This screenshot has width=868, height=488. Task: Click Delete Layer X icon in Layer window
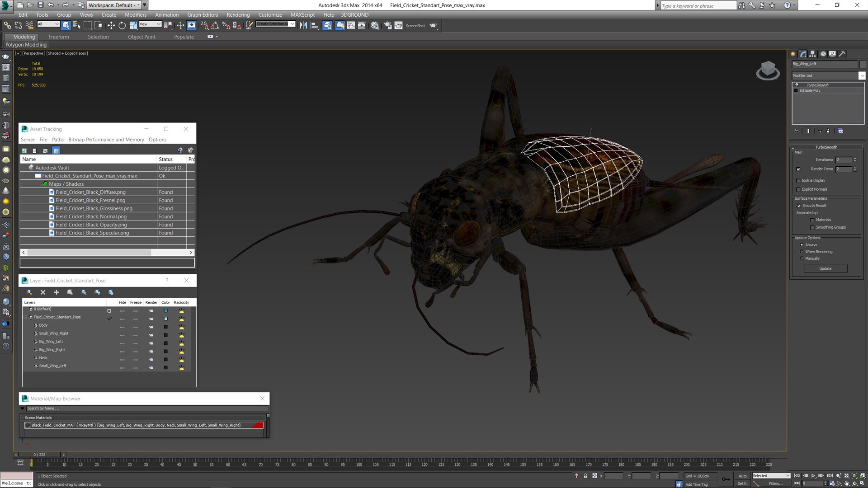[x=43, y=292]
